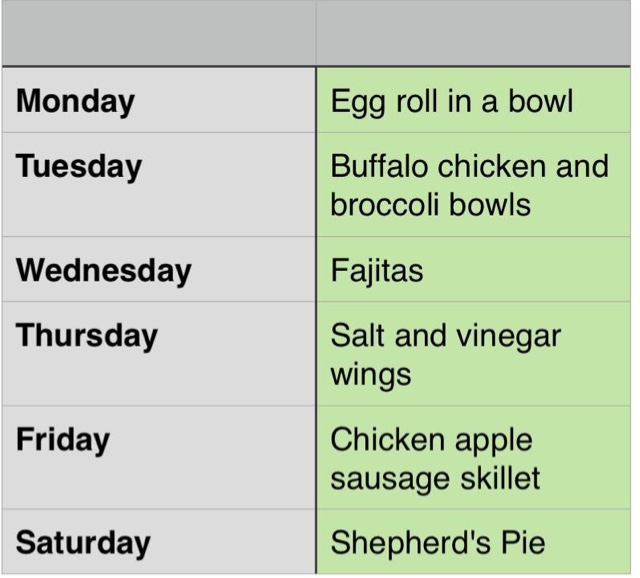This screenshot has height=578, width=640.
Task: Select the Tuesday cell
Action: pyautogui.click(x=158, y=185)
